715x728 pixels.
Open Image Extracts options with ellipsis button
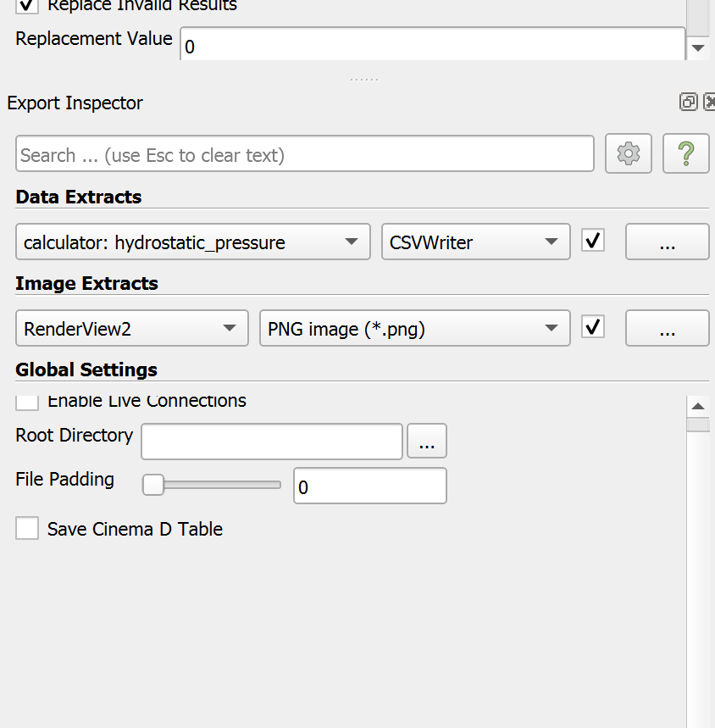click(667, 327)
